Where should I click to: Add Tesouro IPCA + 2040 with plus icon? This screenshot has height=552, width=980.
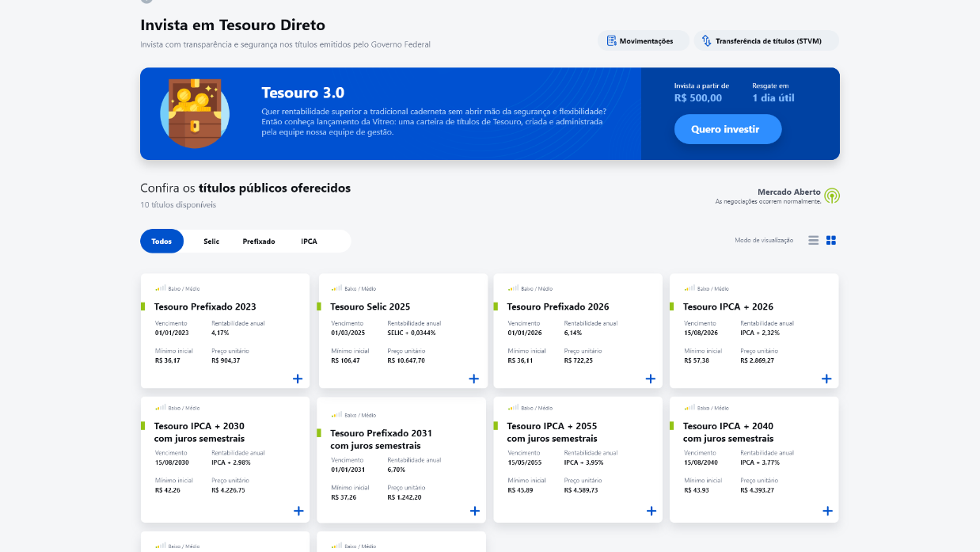[827, 511]
